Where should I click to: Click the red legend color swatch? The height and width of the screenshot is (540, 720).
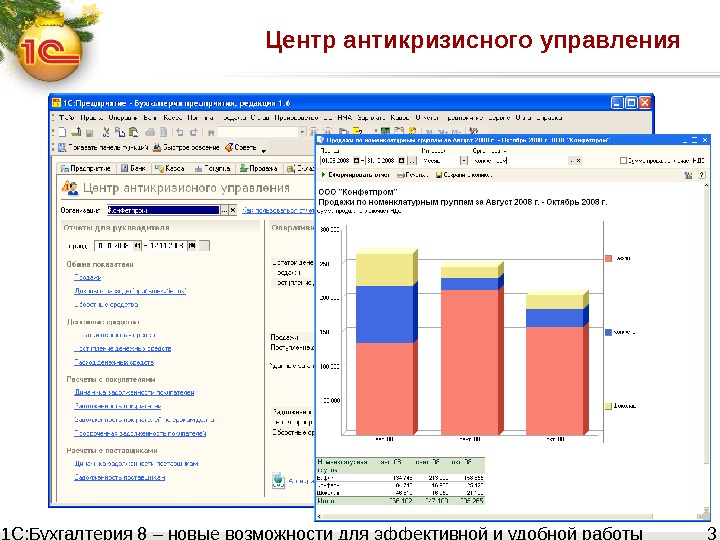tap(608, 259)
